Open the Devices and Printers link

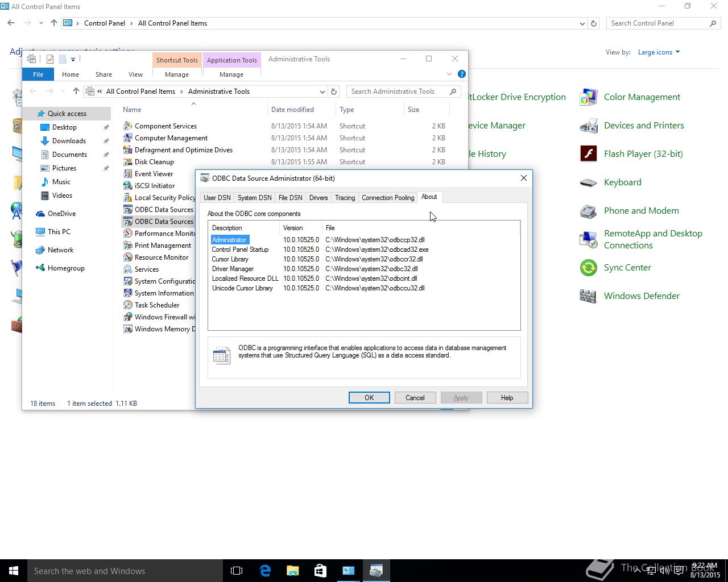click(x=644, y=126)
